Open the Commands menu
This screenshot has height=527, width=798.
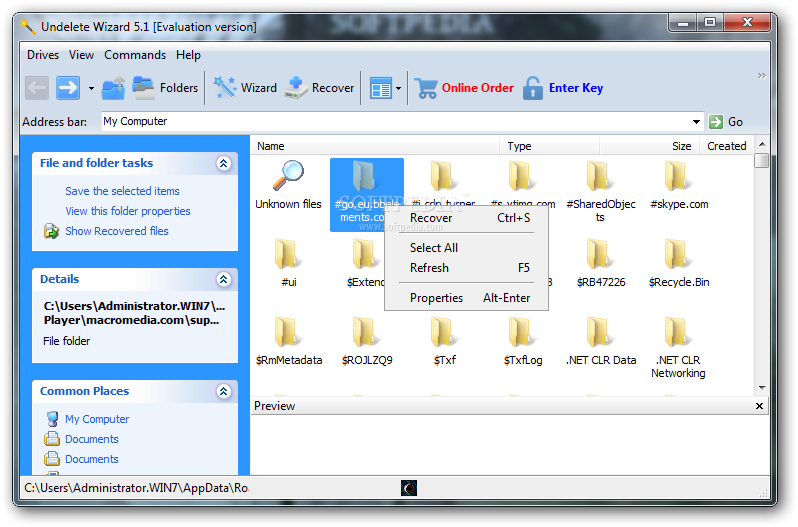click(x=135, y=55)
